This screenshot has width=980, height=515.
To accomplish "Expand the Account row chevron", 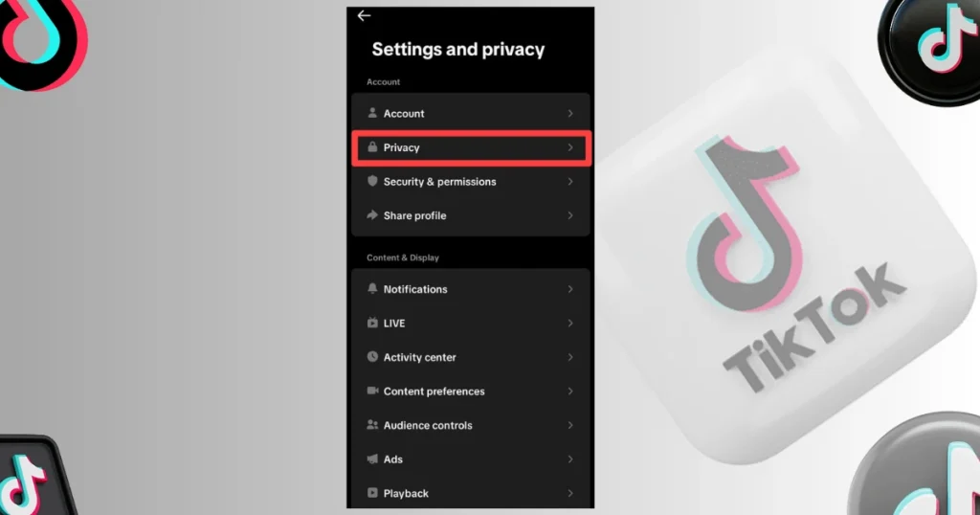I will point(570,113).
